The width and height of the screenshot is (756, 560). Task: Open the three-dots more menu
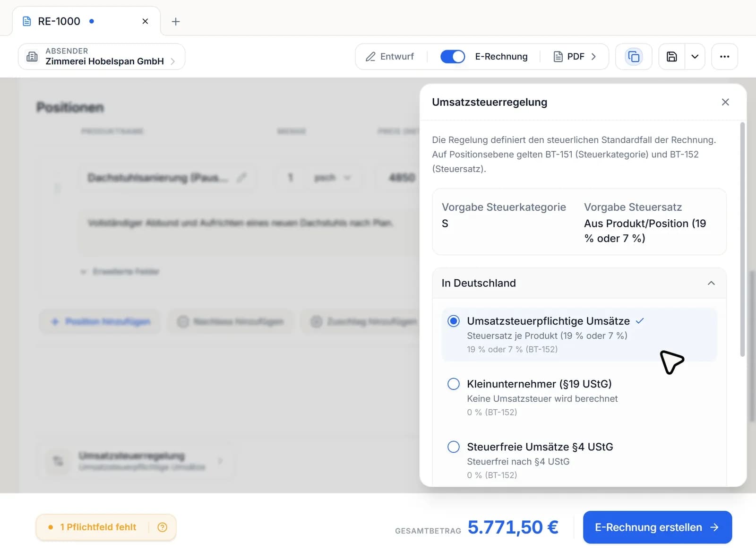pos(724,57)
